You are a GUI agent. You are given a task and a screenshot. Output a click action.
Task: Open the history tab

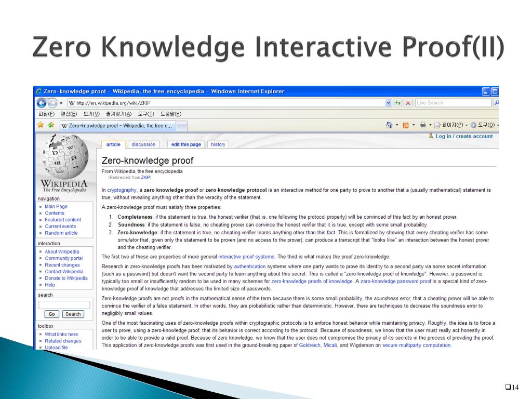click(x=218, y=144)
